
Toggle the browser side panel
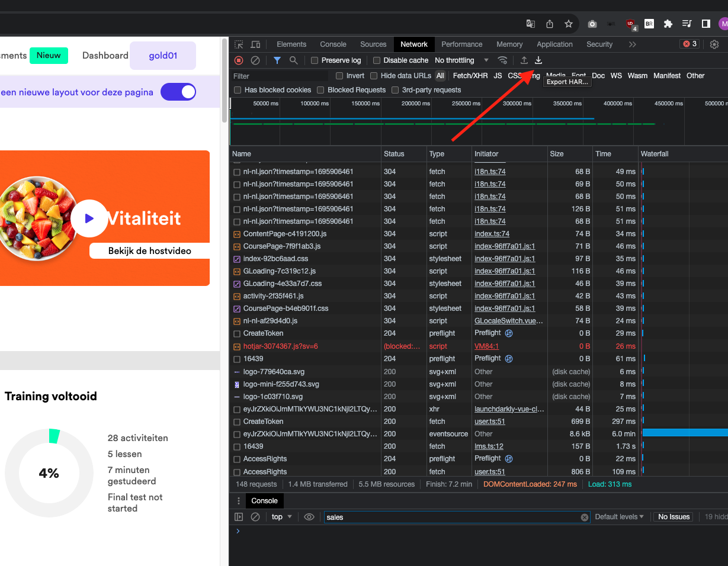click(706, 24)
